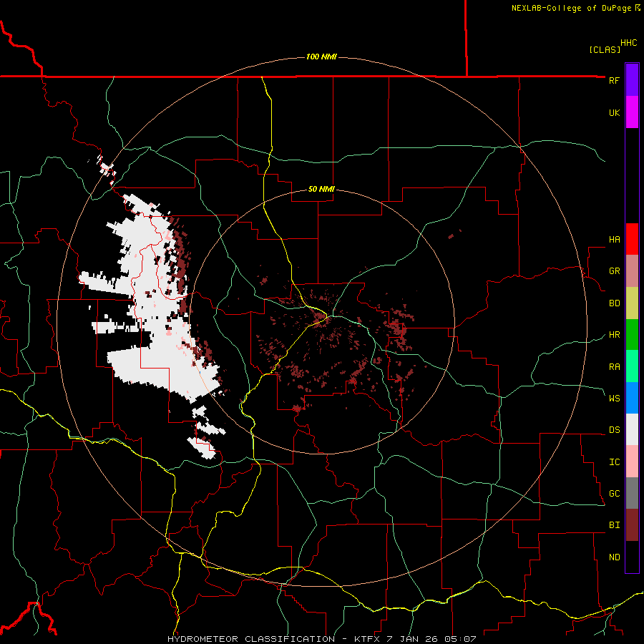Select the WS blue legend swatch

[x=632, y=398]
